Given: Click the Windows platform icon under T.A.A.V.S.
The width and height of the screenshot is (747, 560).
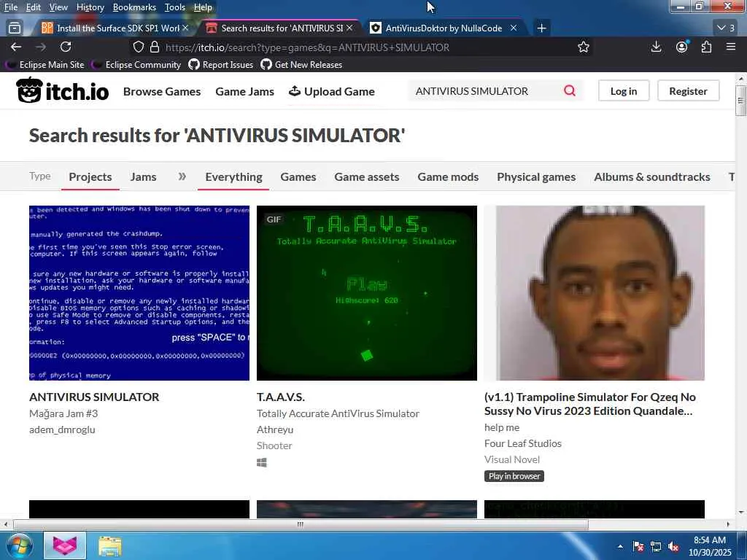Looking at the screenshot, I should coord(262,462).
